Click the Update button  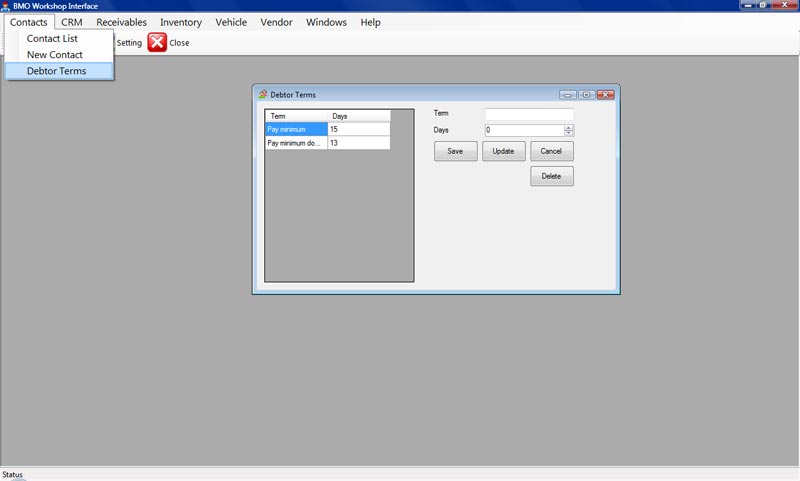504,151
